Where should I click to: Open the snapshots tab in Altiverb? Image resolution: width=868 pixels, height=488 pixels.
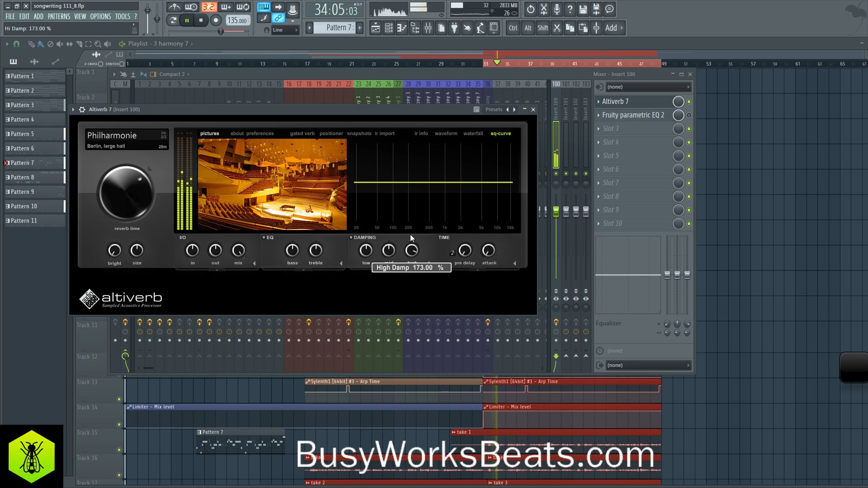point(359,133)
